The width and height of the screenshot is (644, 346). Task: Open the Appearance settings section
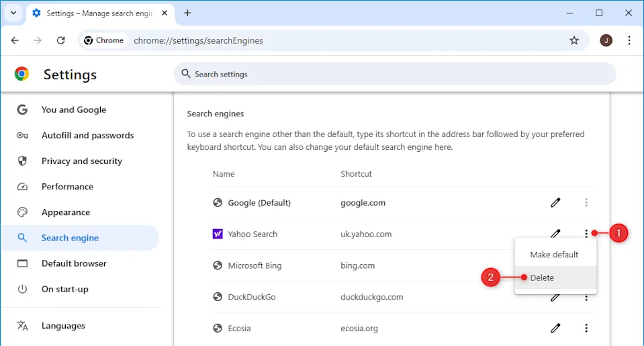[65, 212]
